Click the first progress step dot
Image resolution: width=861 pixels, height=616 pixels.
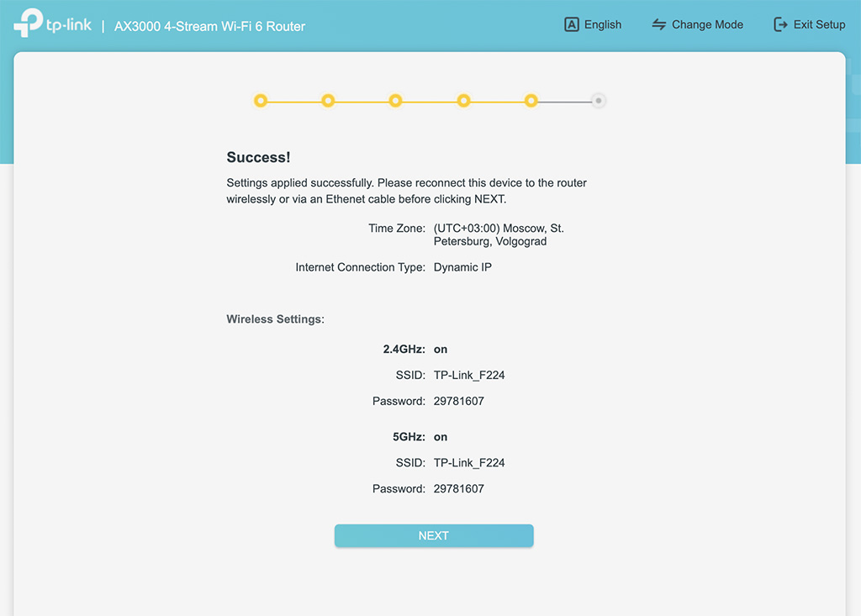tap(261, 101)
